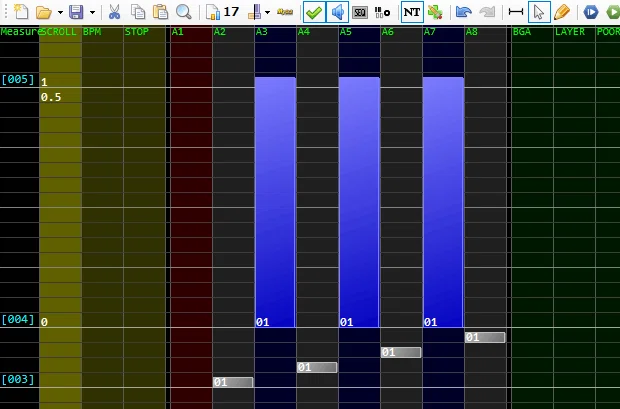
Task: Click the SCROLL column header
Action: coord(60,32)
